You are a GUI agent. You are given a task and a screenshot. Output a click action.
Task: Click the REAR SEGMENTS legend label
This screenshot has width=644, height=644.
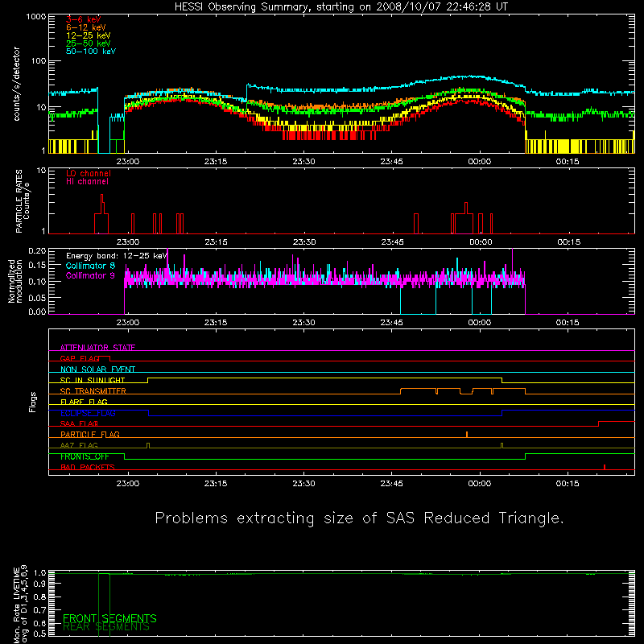click(106, 627)
